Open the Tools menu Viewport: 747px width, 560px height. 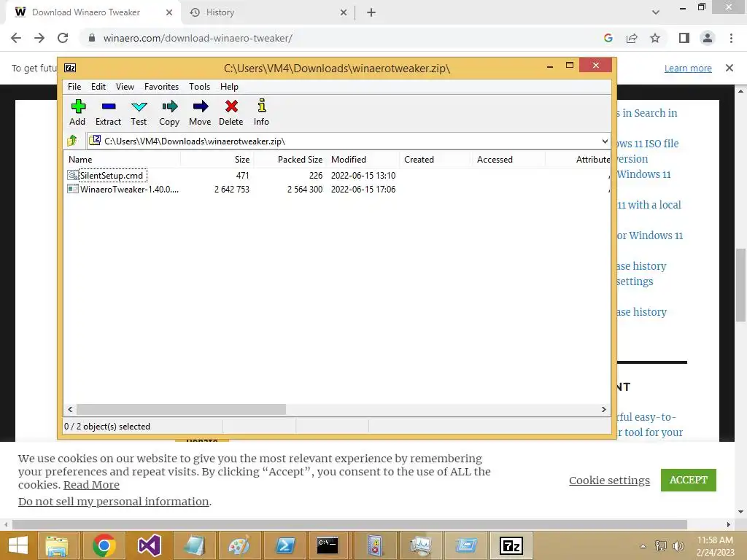pos(200,87)
